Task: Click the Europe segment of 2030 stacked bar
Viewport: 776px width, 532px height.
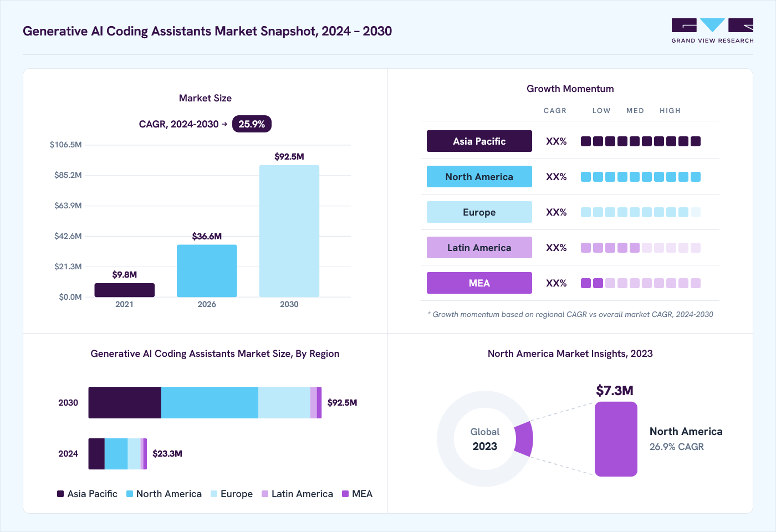Action: [284, 403]
